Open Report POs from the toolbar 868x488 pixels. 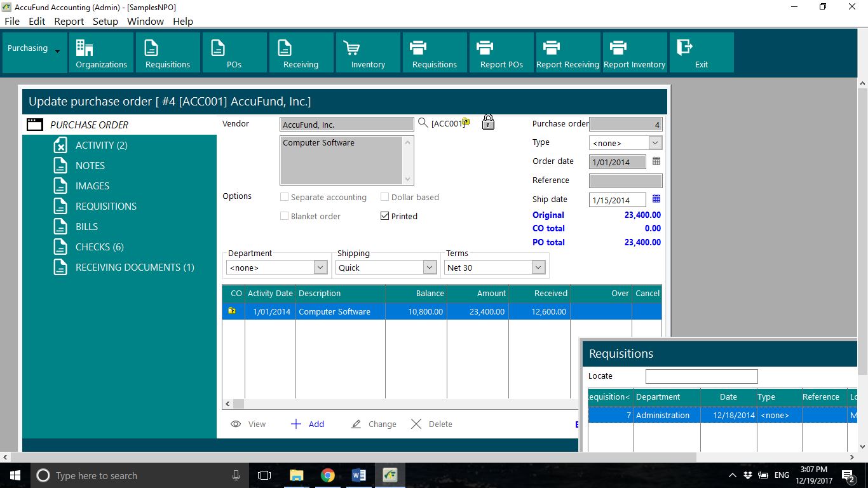click(501, 52)
